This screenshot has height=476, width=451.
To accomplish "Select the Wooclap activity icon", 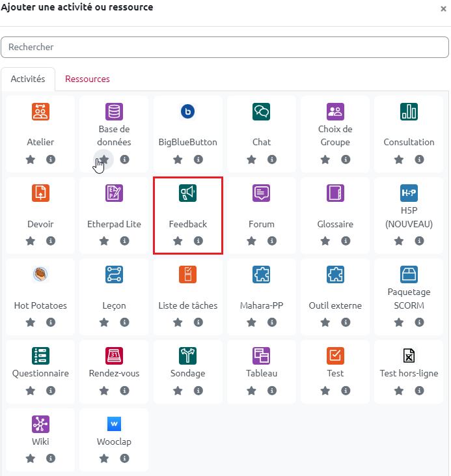I will click(x=114, y=425).
